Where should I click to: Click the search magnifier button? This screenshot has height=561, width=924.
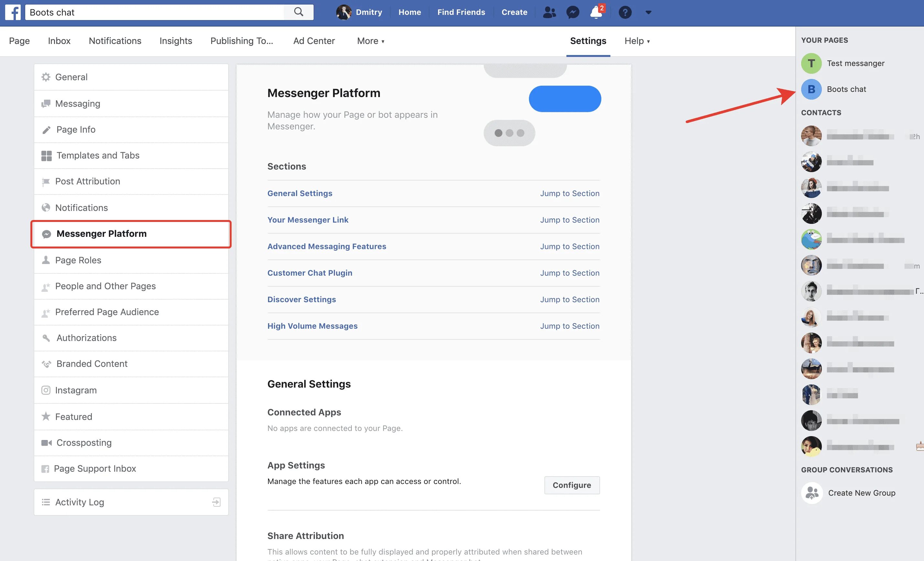pyautogui.click(x=298, y=12)
